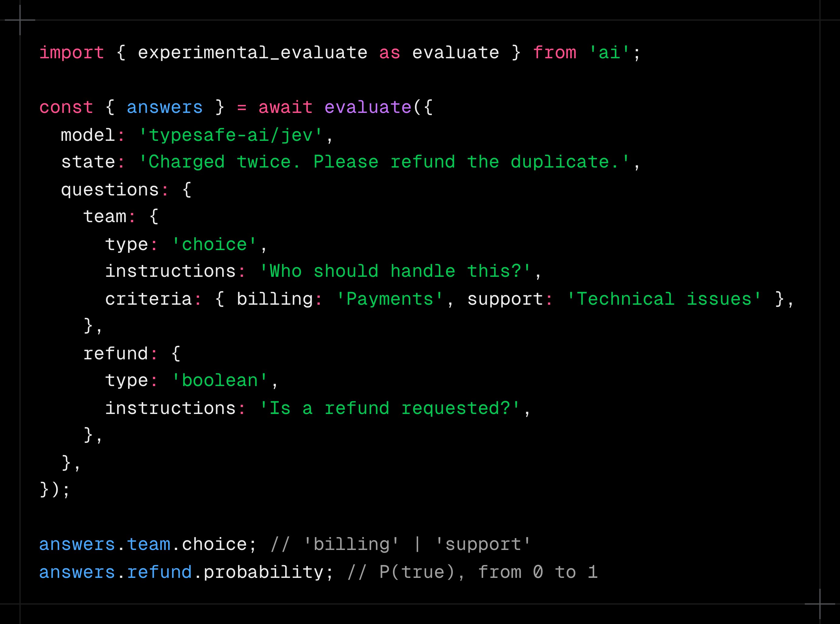Click the 'support' key inside criteria
Screen dimensions: 840x624
(505, 300)
